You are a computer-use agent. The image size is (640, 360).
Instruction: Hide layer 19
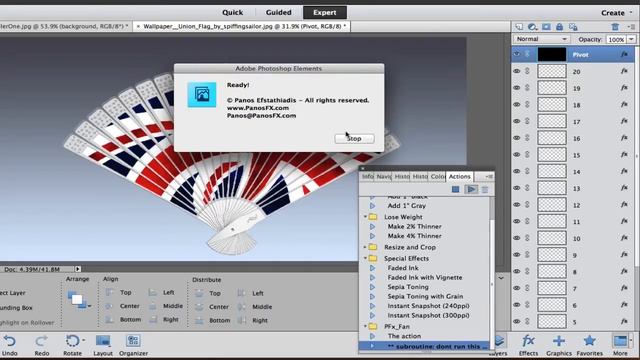pyautogui.click(x=517, y=88)
